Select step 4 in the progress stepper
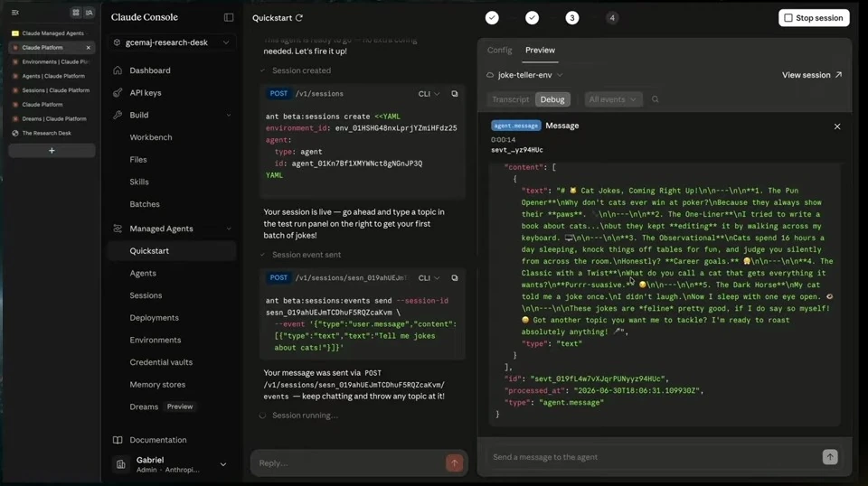The image size is (868, 486). 612,18
